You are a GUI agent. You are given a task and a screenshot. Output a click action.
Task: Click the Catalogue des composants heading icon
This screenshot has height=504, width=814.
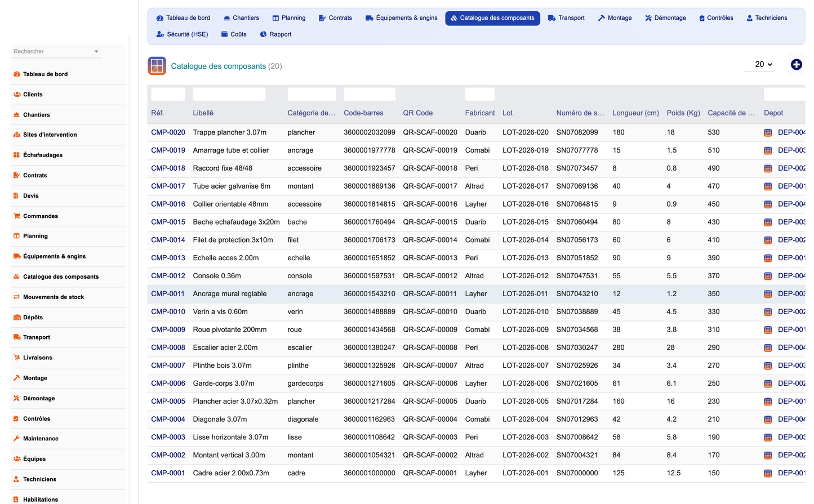point(157,66)
